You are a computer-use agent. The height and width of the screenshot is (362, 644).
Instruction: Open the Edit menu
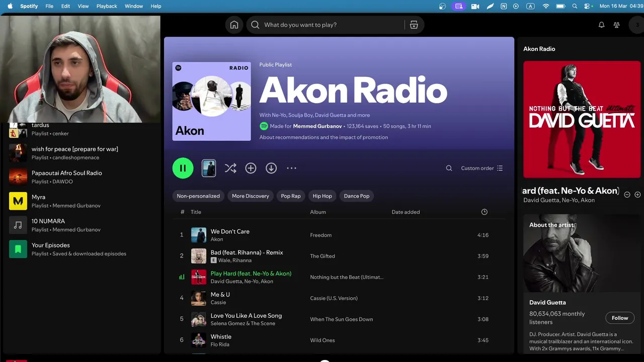65,6
